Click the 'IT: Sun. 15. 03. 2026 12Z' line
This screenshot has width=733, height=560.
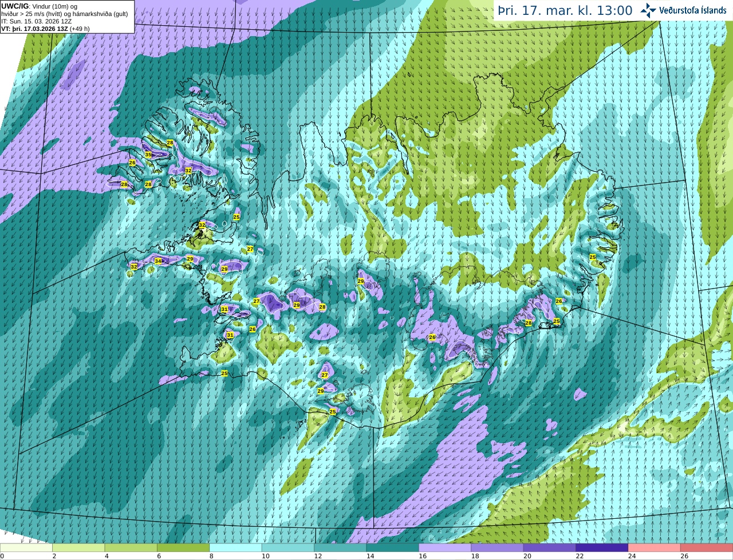tap(37, 21)
